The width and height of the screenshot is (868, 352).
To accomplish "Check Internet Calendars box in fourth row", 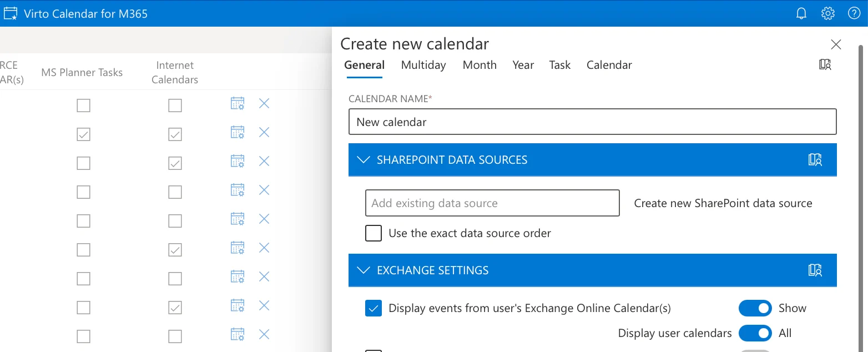I will pos(175,192).
